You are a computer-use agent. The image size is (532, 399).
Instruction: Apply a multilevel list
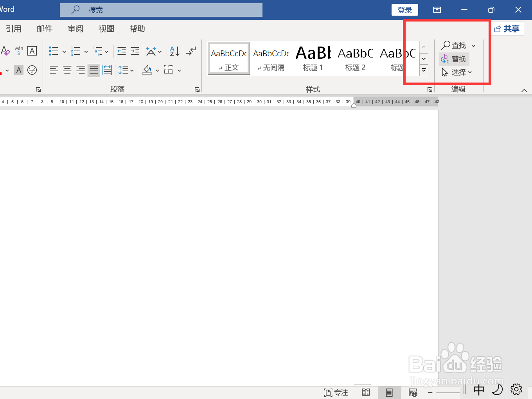97,51
